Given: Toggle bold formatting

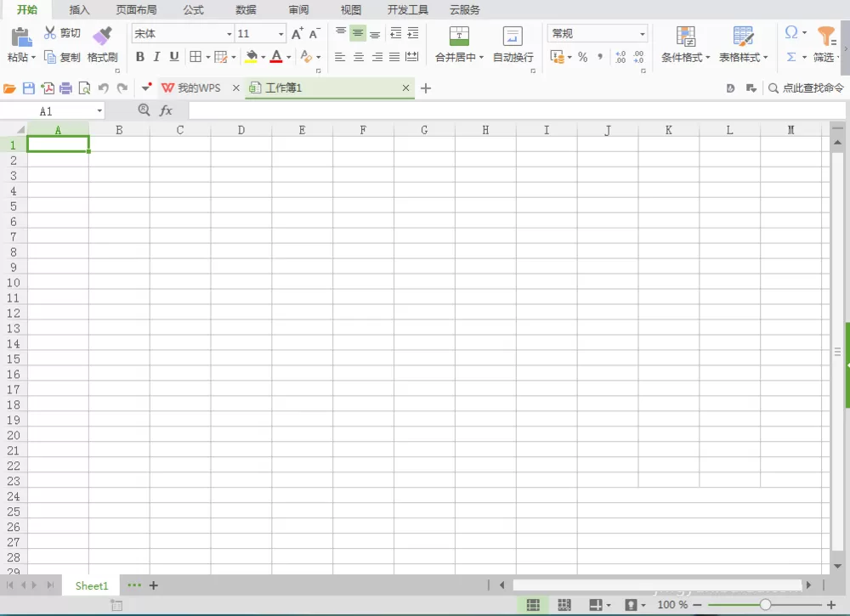Looking at the screenshot, I should pyautogui.click(x=140, y=56).
